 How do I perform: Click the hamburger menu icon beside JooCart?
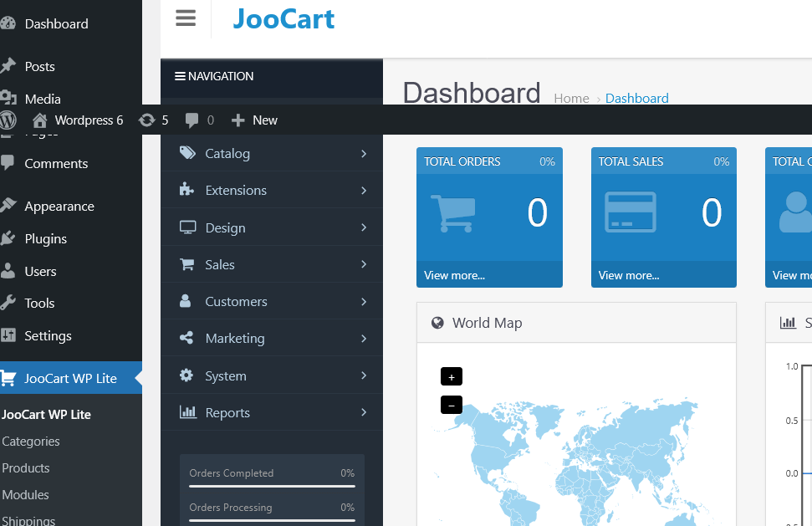186,18
